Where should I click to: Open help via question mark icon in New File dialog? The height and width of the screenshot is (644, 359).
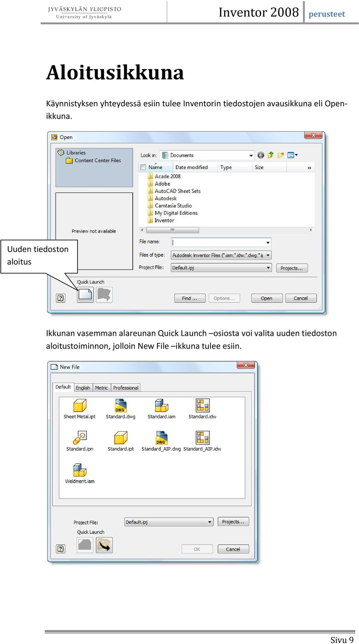click(61, 549)
